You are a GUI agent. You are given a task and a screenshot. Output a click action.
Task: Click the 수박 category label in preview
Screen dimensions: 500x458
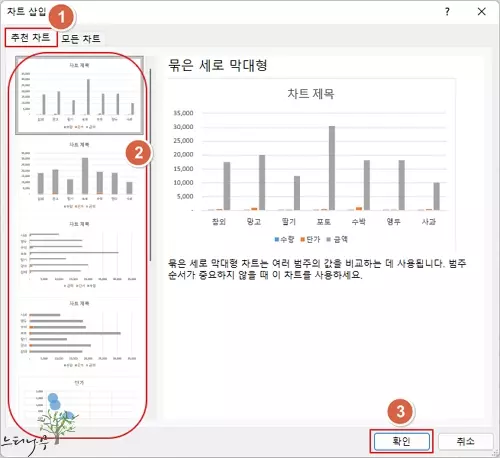point(359,222)
